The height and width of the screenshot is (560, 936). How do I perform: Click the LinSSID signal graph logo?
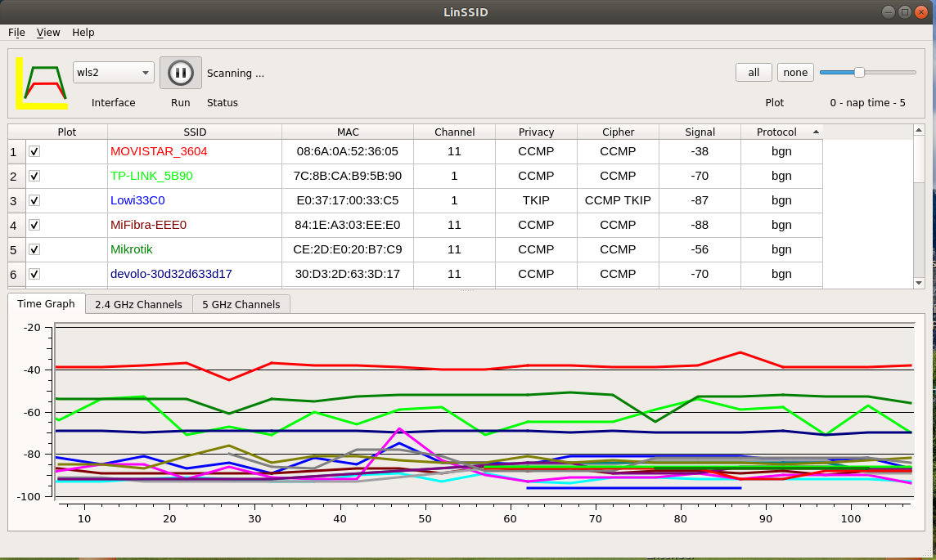tap(43, 83)
